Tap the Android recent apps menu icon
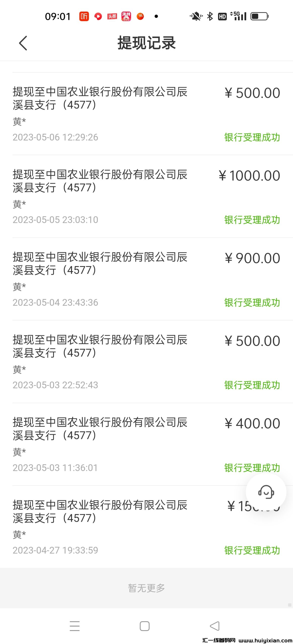This screenshot has height=644, width=293. tap(75, 626)
